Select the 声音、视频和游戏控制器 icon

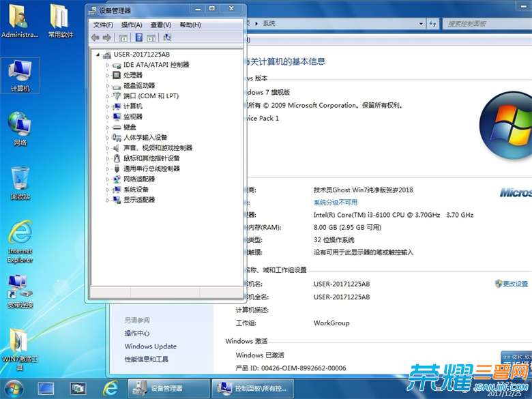(116, 148)
